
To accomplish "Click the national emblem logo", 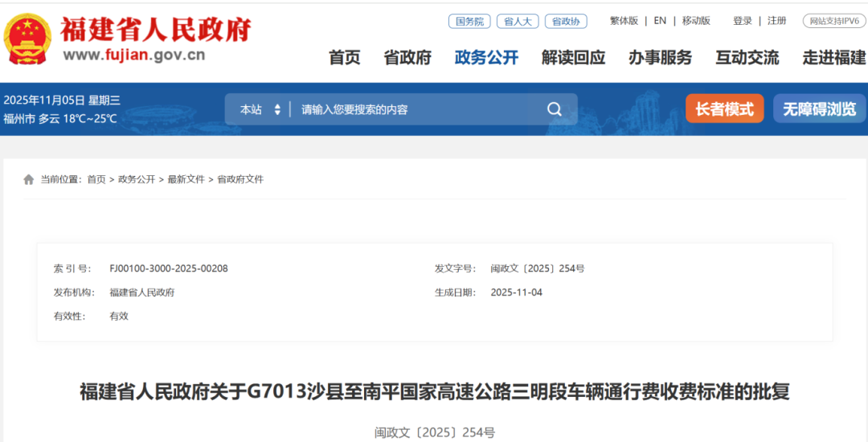I will (28, 39).
